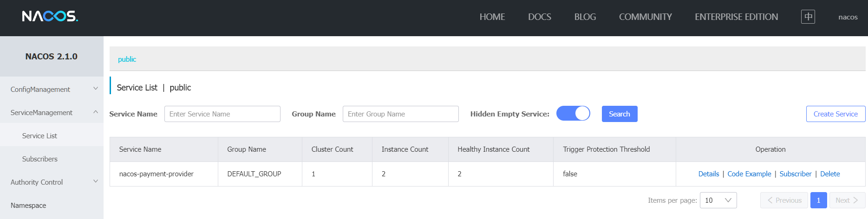Click the Instance Count column header
Viewport: 868px width, 219px height.
click(x=410, y=149)
